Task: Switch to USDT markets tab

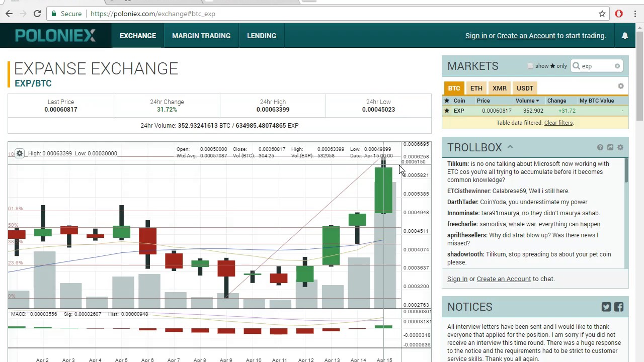Action: pos(525,88)
